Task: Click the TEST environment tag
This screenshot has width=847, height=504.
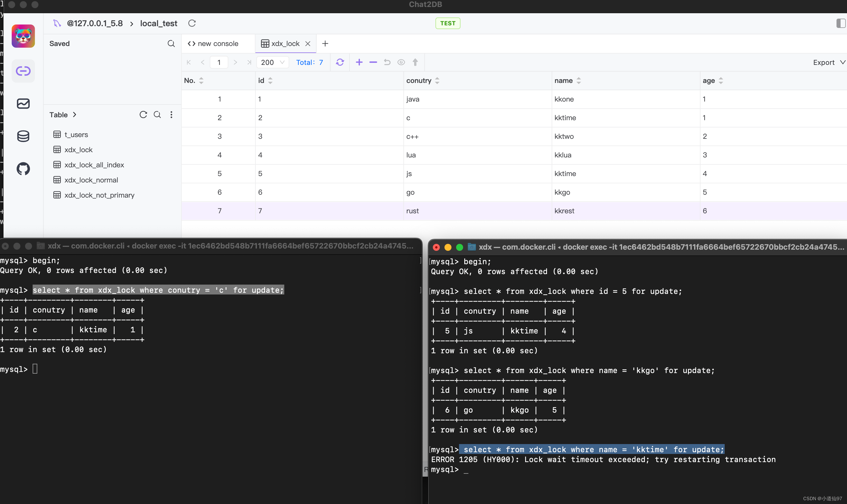Action: [448, 23]
